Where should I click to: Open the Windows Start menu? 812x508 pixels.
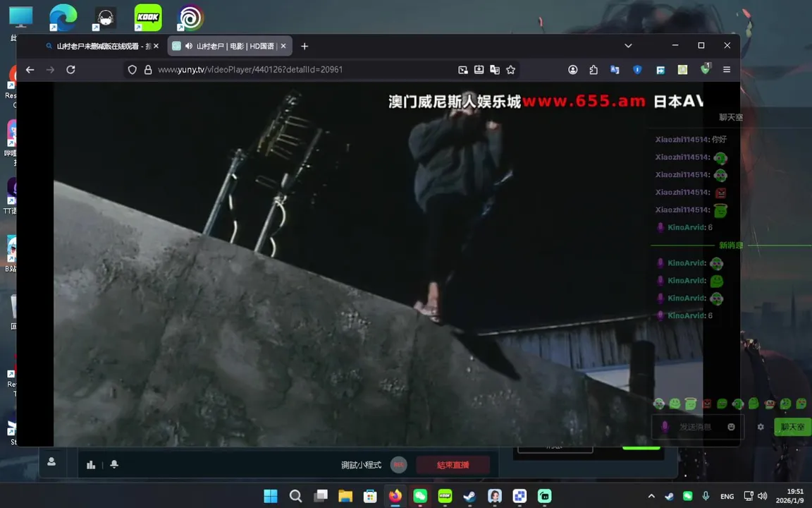tap(271, 496)
